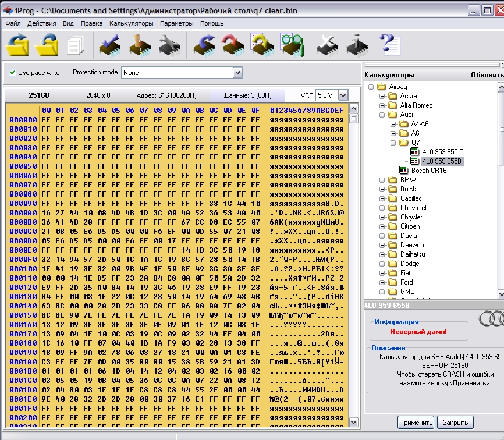
Task: Open the Правка menu
Action: (x=91, y=23)
